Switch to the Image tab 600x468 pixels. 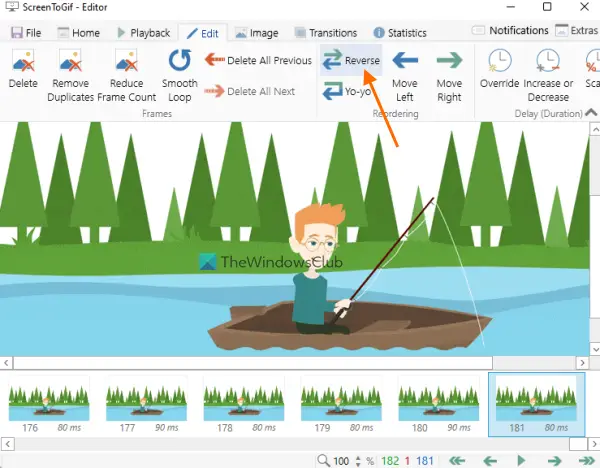point(256,33)
